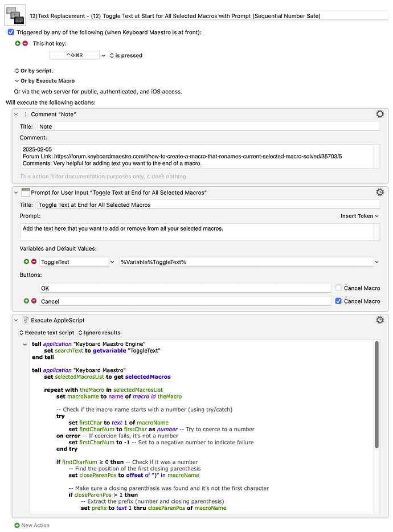Open the 'is pressed' popup menu
The width and height of the screenshot is (393, 532).
(126, 55)
